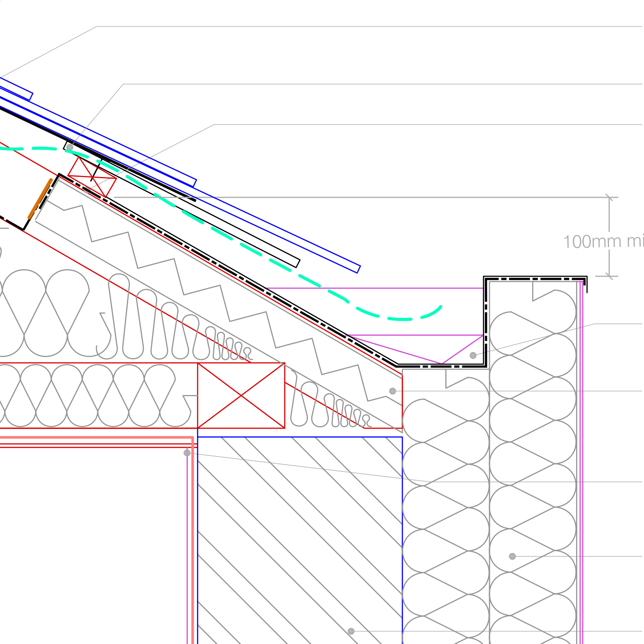Select the thick pink interior wall finish line

pos(193,535)
